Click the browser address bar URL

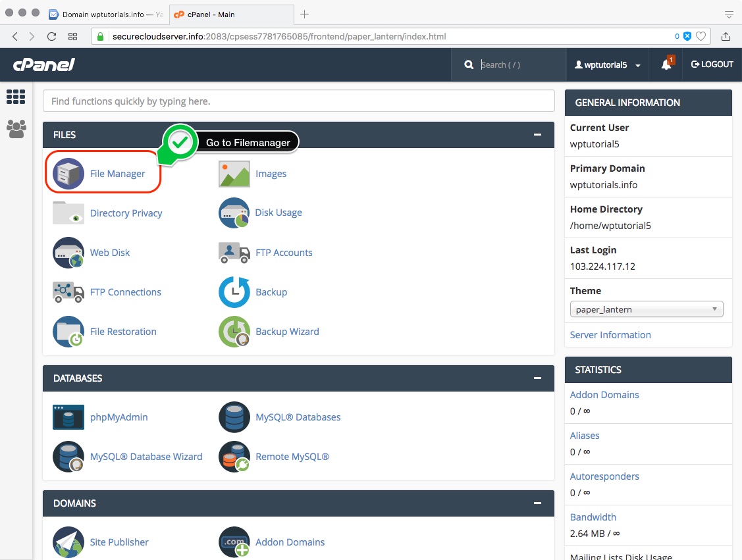(x=279, y=36)
